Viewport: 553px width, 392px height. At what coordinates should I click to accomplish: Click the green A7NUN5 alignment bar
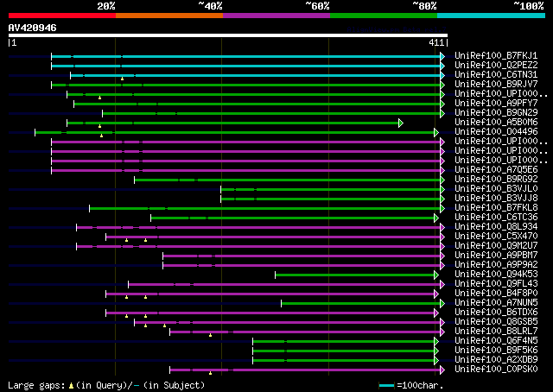(361, 304)
